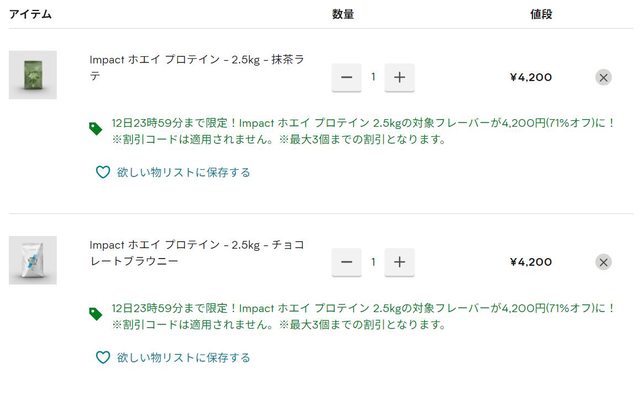Click green tag icon of 抹茶ラテ promotion

(96, 129)
